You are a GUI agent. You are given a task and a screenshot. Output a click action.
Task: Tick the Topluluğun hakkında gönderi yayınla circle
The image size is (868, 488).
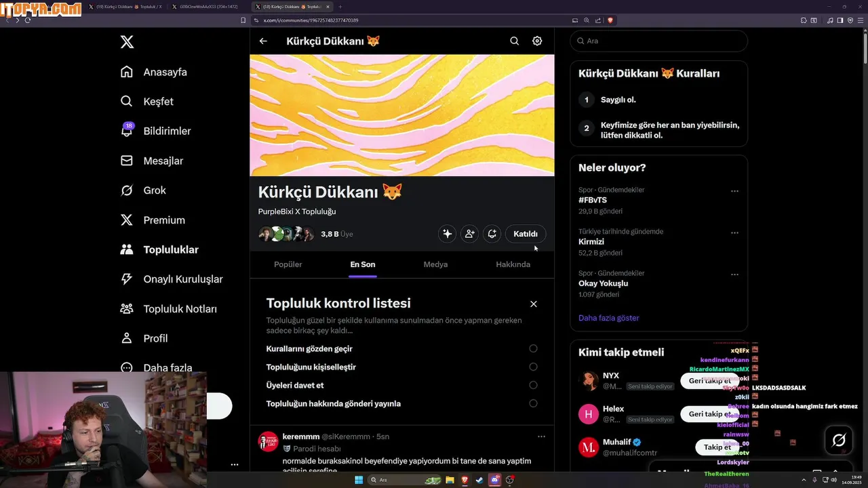(533, 403)
